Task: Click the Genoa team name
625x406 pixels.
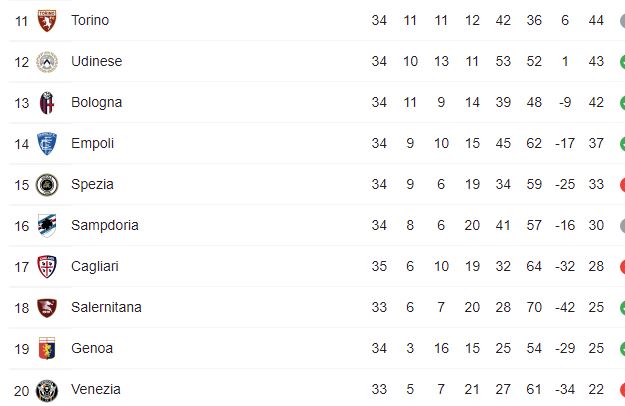Action: click(x=92, y=348)
